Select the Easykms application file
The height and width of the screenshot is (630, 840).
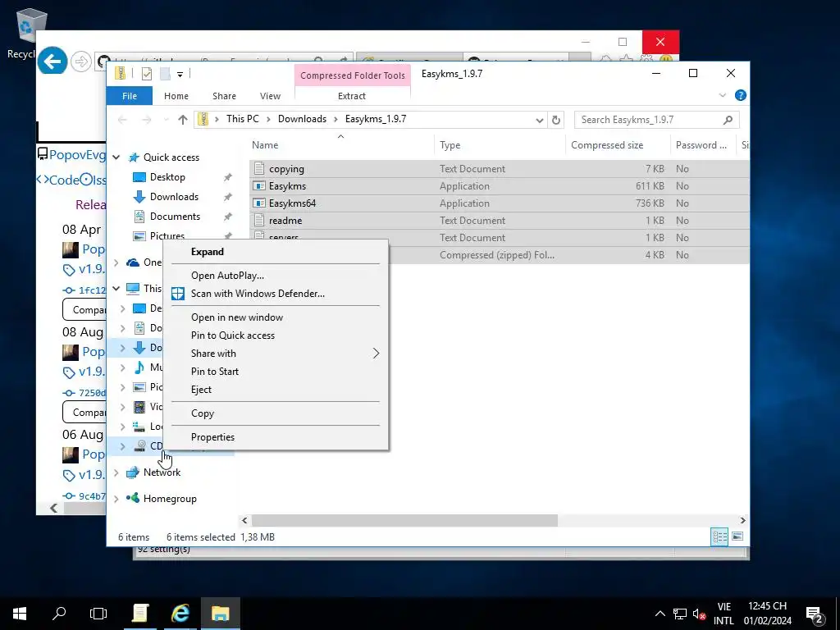[x=287, y=186]
